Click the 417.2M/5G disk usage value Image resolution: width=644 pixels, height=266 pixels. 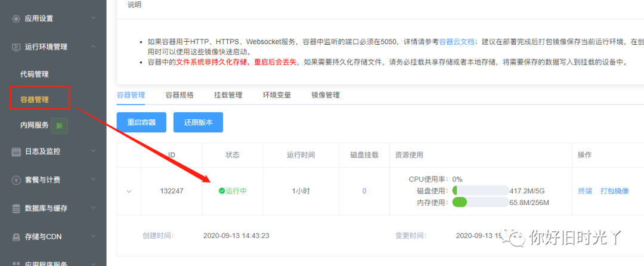[x=527, y=191]
